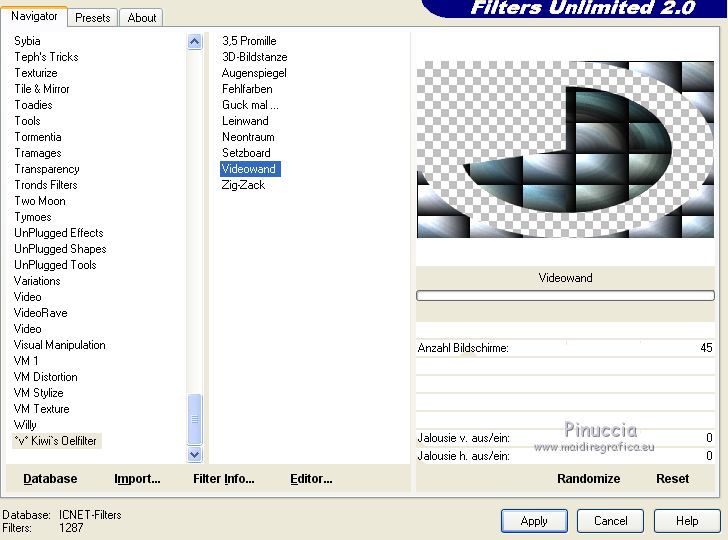Select the UnPlugged Effects category
The image size is (728, 540).
click(x=58, y=233)
